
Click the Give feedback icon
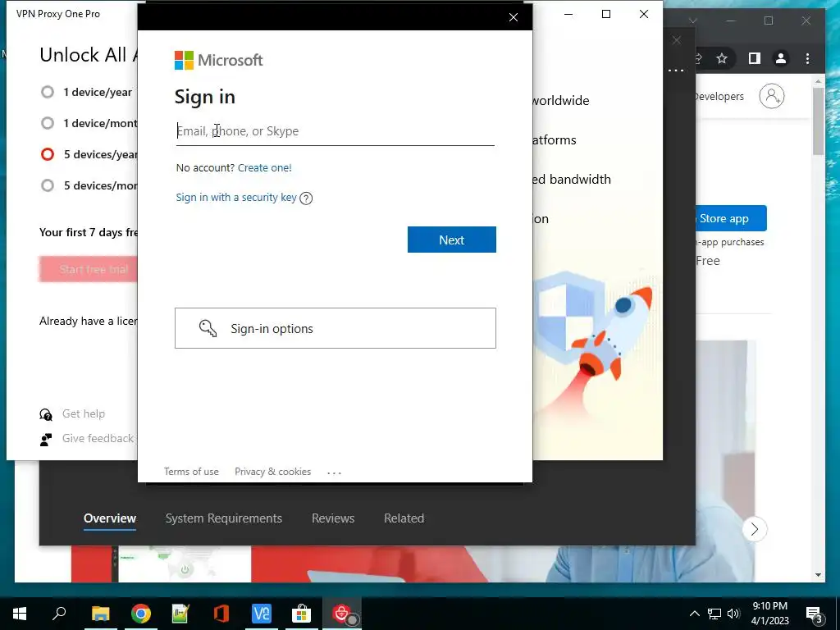[46, 440]
